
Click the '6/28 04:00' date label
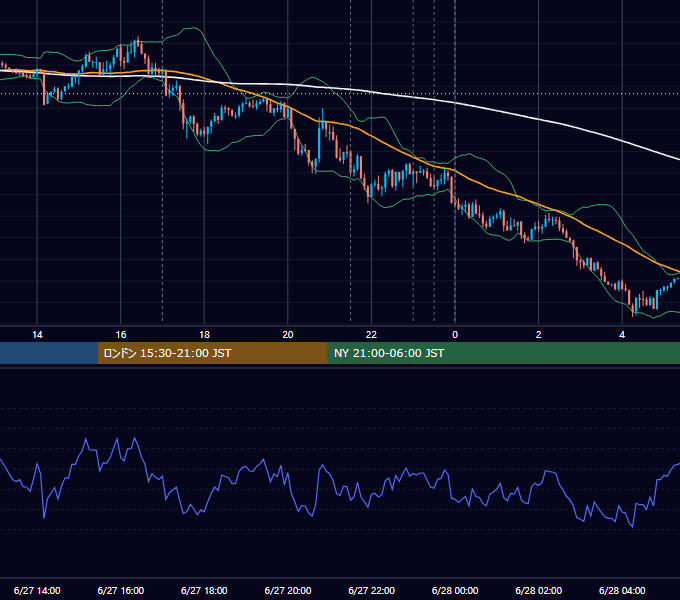[622, 590]
